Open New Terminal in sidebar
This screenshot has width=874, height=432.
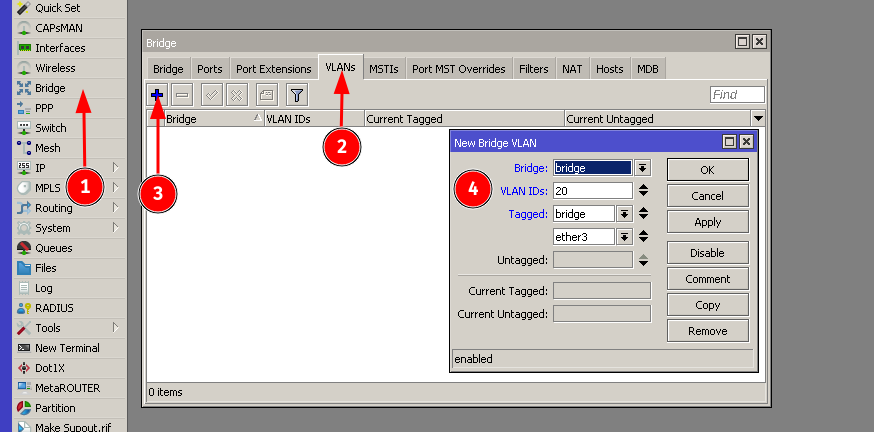pyautogui.click(x=66, y=348)
